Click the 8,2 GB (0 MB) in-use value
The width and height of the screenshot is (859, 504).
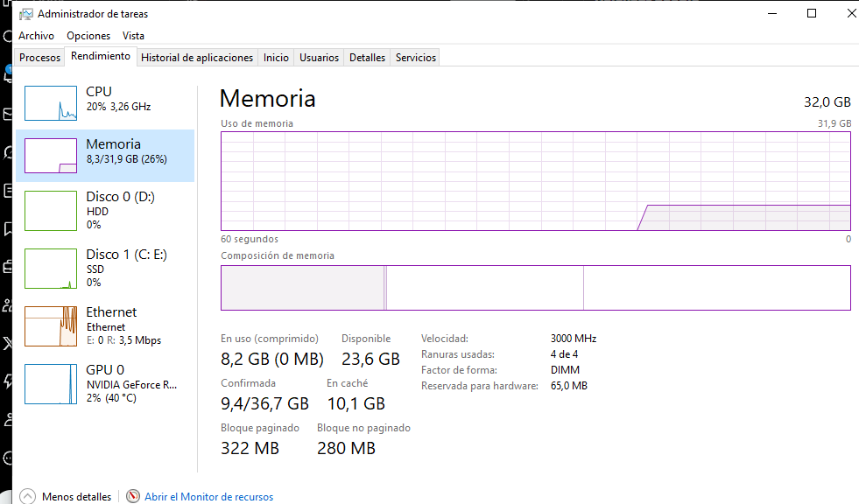click(272, 359)
